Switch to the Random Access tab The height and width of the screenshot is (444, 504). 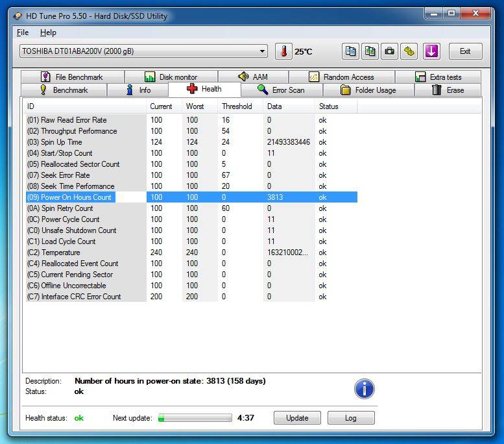342,77
